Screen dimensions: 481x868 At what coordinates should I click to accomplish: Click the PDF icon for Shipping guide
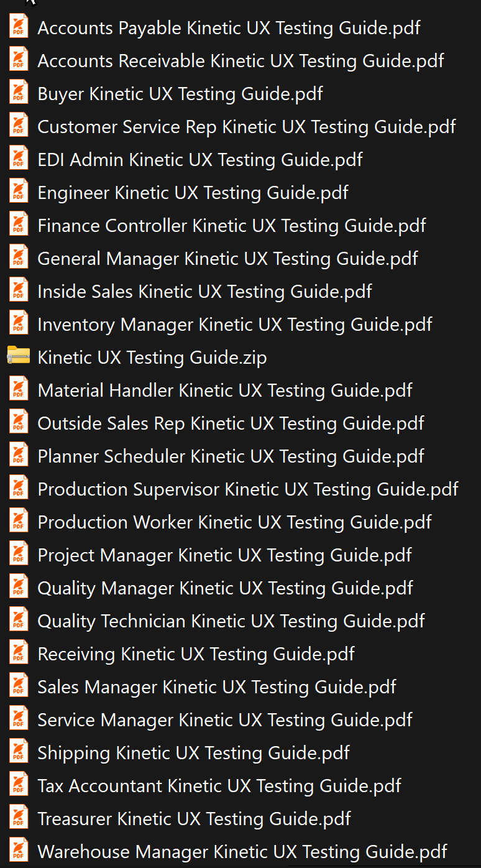click(x=17, y=752)
